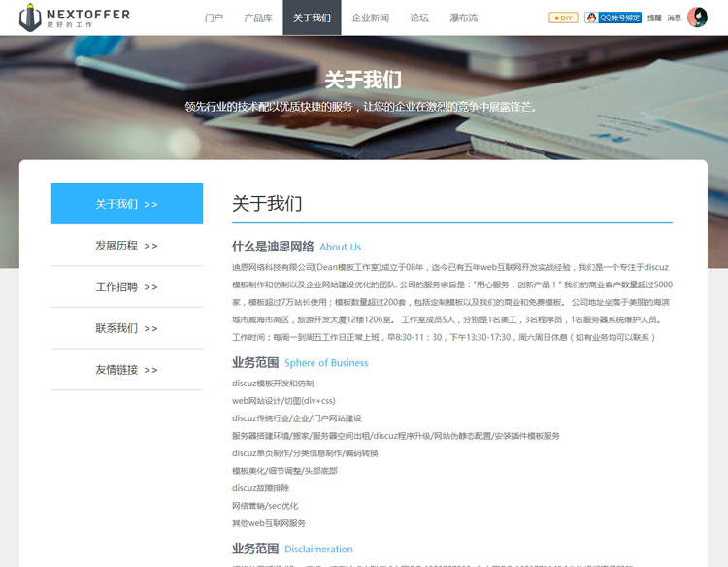Click the line 网络营销/seo优化

pyautogui.click(x=265, y=506)
